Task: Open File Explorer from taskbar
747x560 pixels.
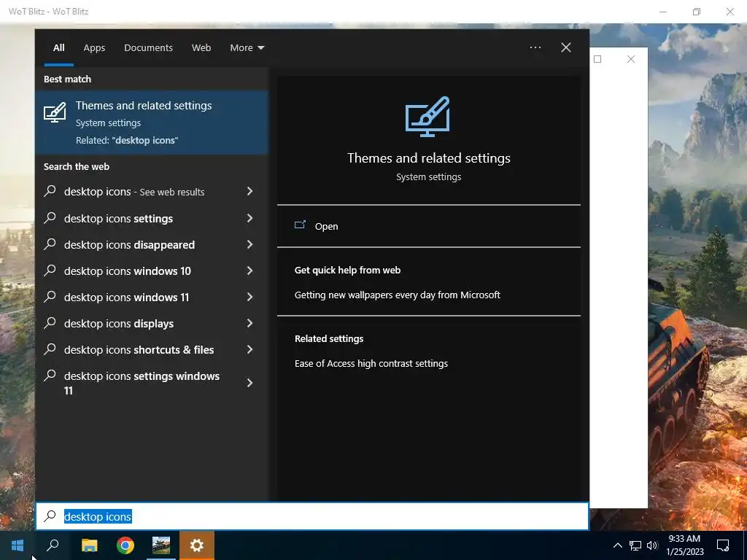Action: (89, 545)
